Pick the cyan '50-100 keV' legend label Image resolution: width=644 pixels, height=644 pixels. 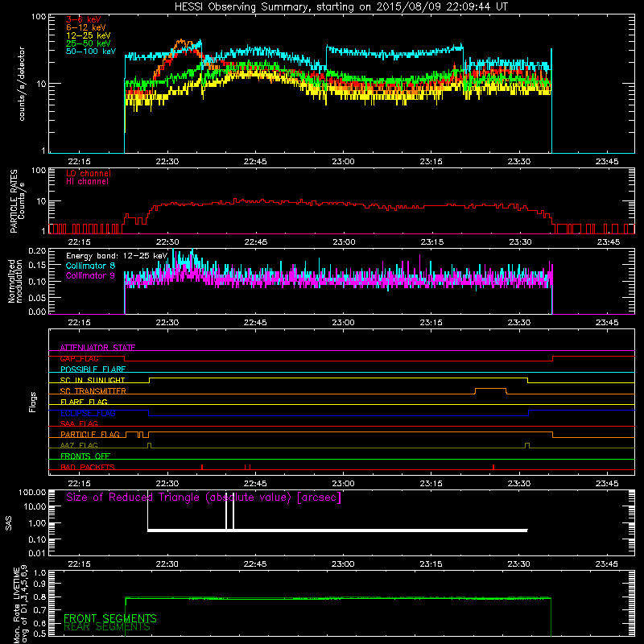coord(91,52)
